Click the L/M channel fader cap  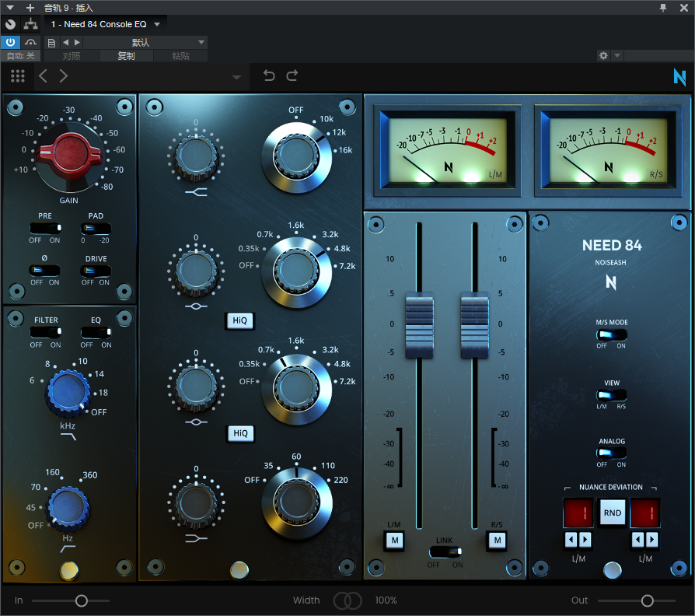(x=419, y=325)
